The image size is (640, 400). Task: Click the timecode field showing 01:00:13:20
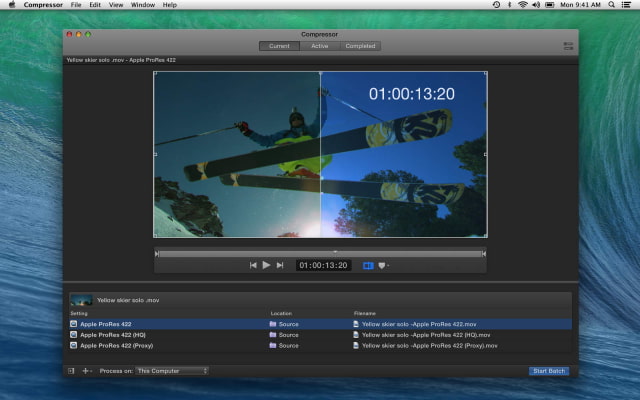click(x=322, y=265)
